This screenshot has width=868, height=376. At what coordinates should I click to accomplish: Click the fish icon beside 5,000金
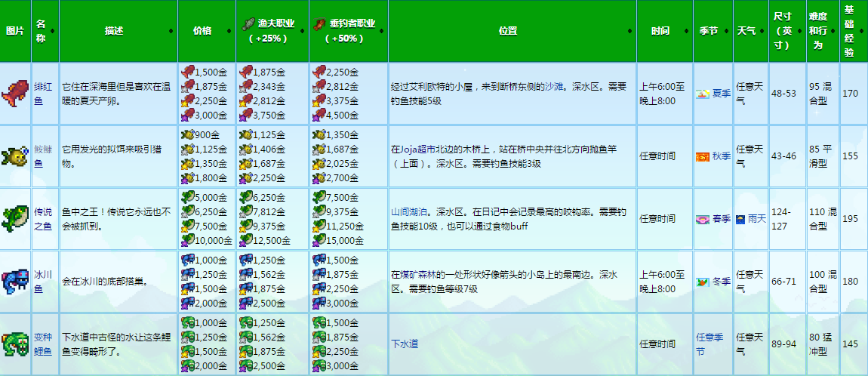pyautogui.click(x=187, y=197)
